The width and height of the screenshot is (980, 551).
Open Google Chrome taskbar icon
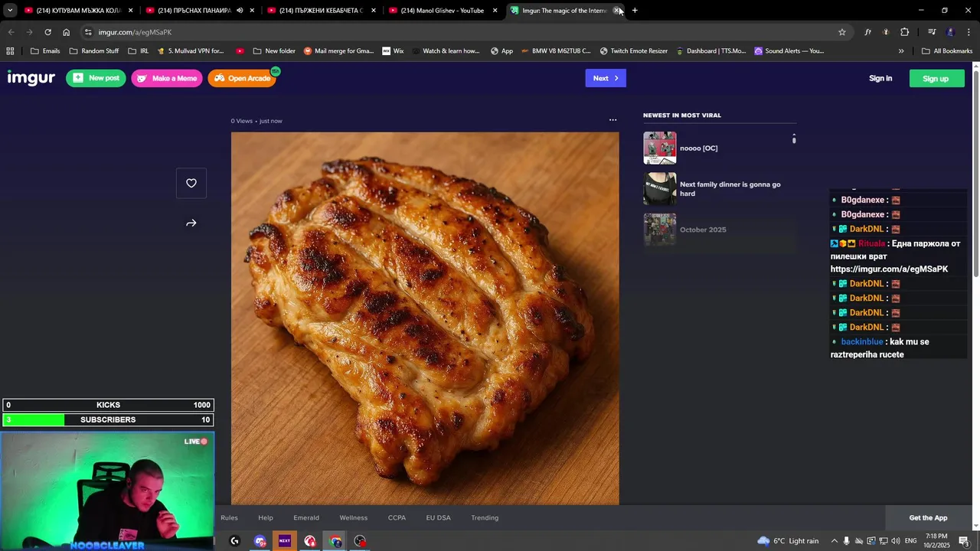point(335,541)
